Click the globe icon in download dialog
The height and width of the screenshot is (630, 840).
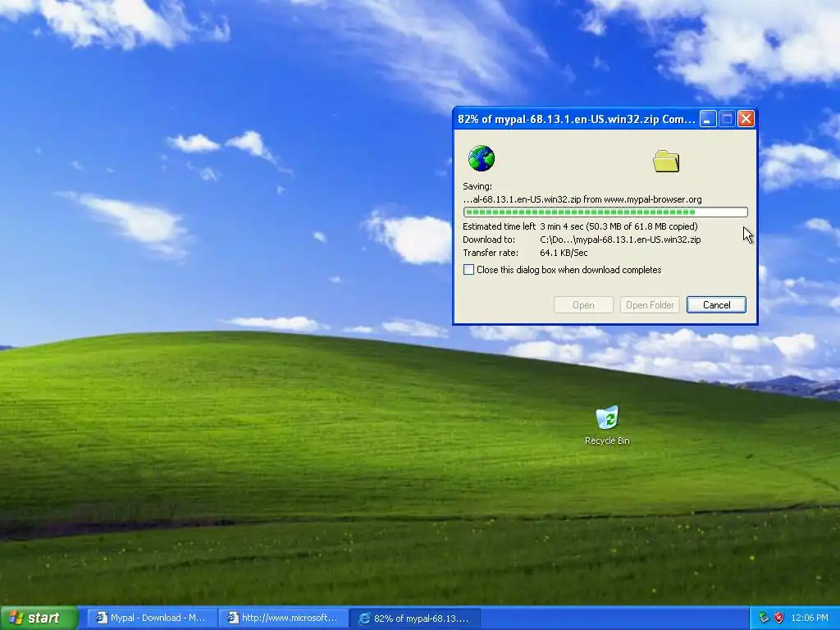pos(481,158)
